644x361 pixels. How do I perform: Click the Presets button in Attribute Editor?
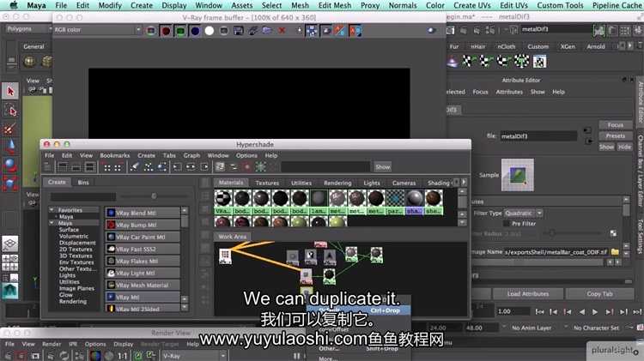tap(615, 135)
